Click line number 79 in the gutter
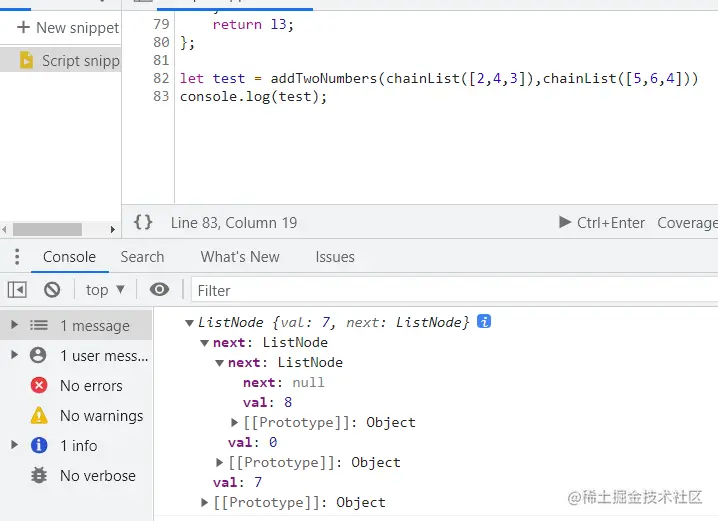 pyautogui.click(x=161, y=24)
